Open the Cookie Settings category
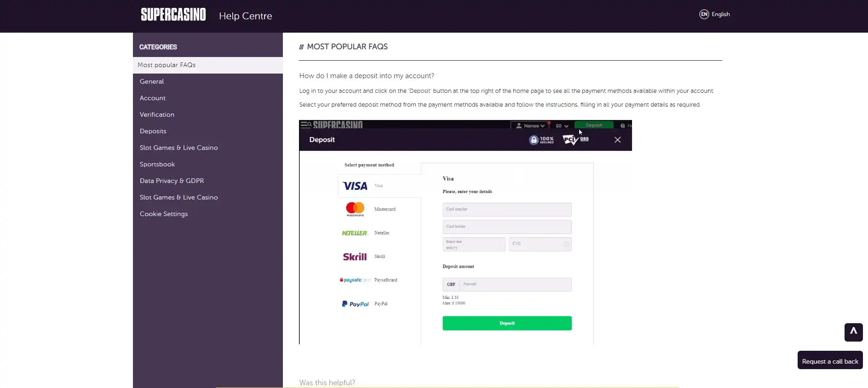Screen dimensions: 868x388 pyautogui.click(x=208, y=214)
